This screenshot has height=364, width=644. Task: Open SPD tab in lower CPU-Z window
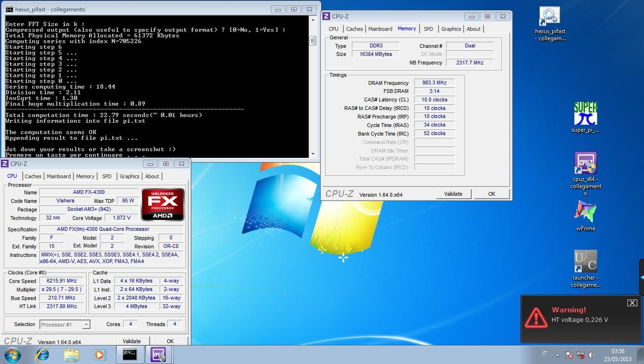(x=107, y=176)
